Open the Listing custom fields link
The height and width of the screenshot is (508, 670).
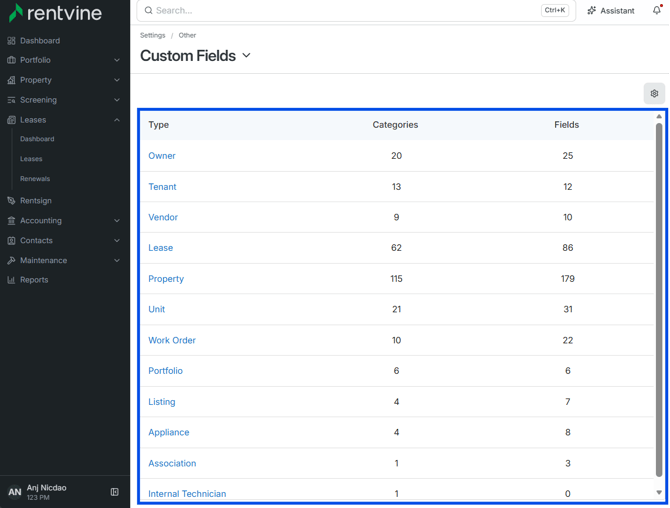tap(162, 402)
